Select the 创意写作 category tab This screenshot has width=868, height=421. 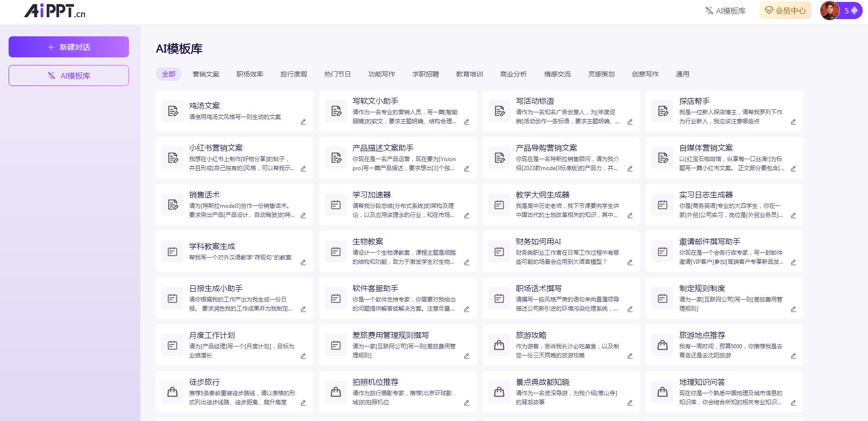point(645,74)
